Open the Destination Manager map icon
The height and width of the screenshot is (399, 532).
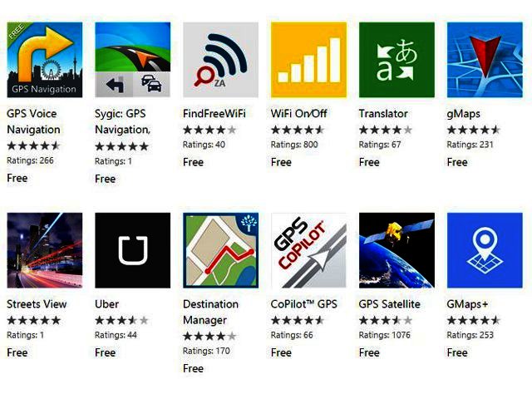[220, 250]
